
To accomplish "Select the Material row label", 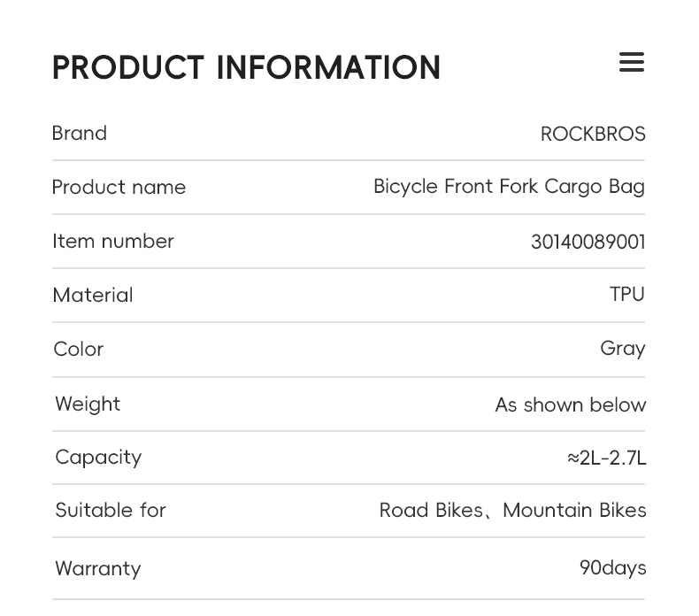I will [x=93, y=296].
